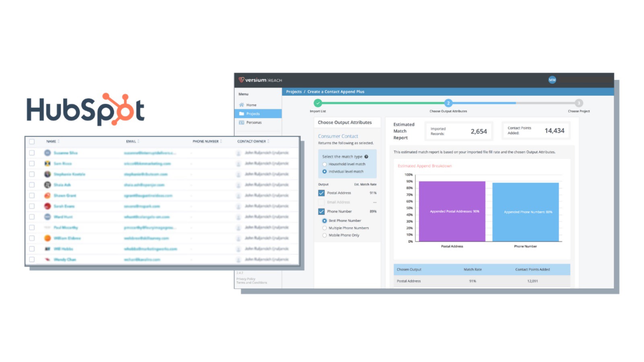Click the 12,091 contact points value
The width and height of the screenshot is (644, 362).
pos(533,281)
